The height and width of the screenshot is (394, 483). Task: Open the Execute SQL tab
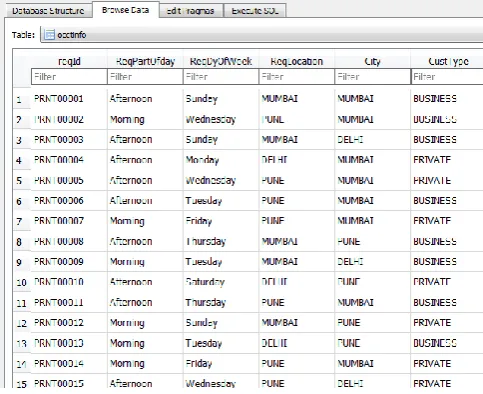pos(255,11)
